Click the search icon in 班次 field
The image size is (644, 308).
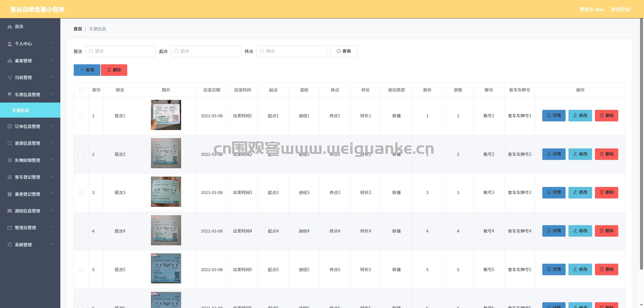click(x=91, y=51)
